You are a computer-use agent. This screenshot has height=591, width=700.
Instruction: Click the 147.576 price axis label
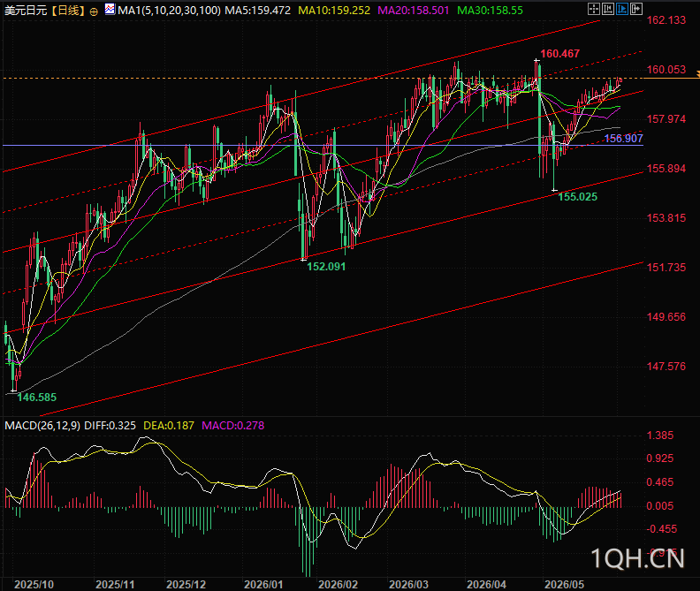(666, 367)
